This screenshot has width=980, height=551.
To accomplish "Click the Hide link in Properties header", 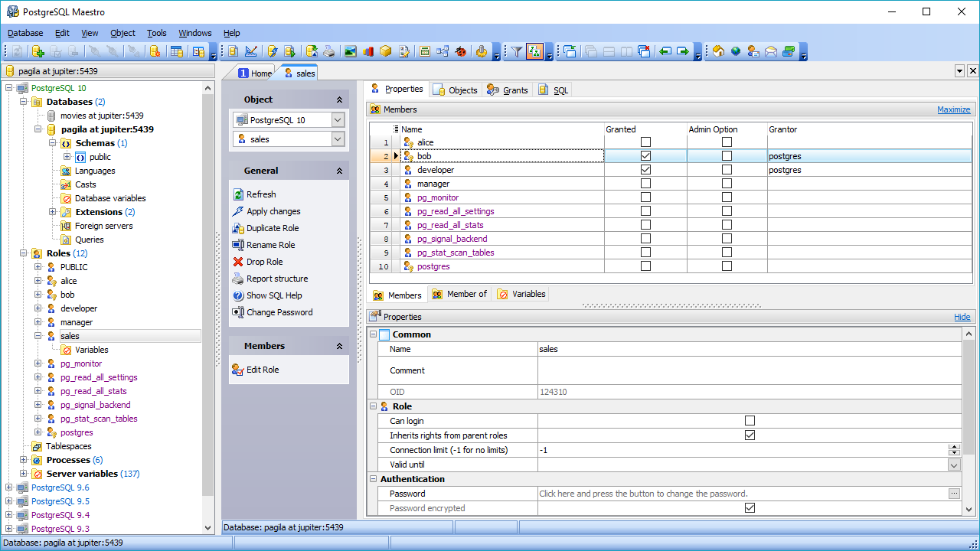I will tap(962, 317).
